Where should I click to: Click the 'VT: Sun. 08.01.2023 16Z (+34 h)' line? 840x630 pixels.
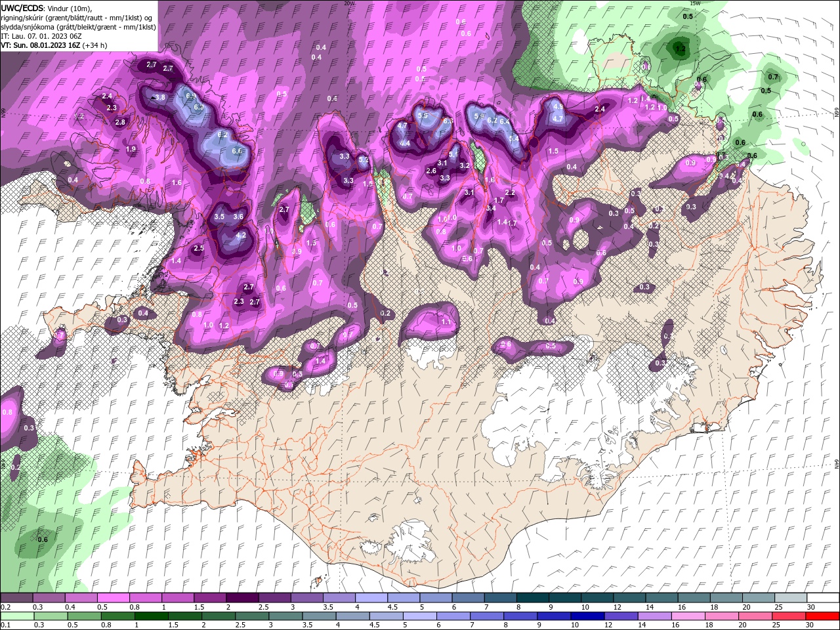tap(54, 45)
